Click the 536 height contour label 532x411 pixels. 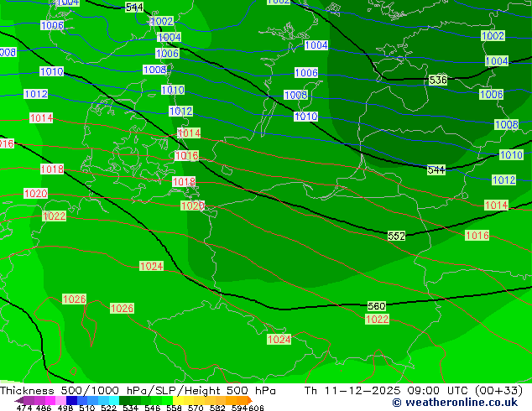pyautogui.click(x=438, y=80)
